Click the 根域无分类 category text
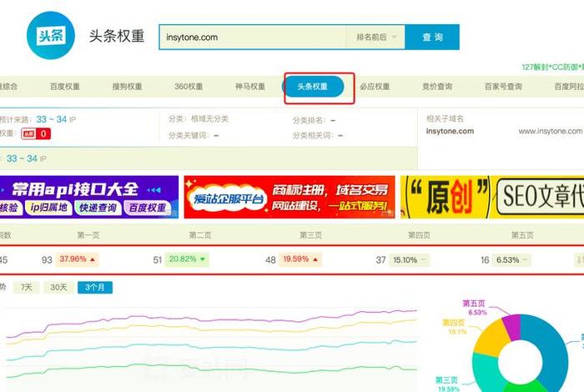584x392 pixels. [209, 118]
